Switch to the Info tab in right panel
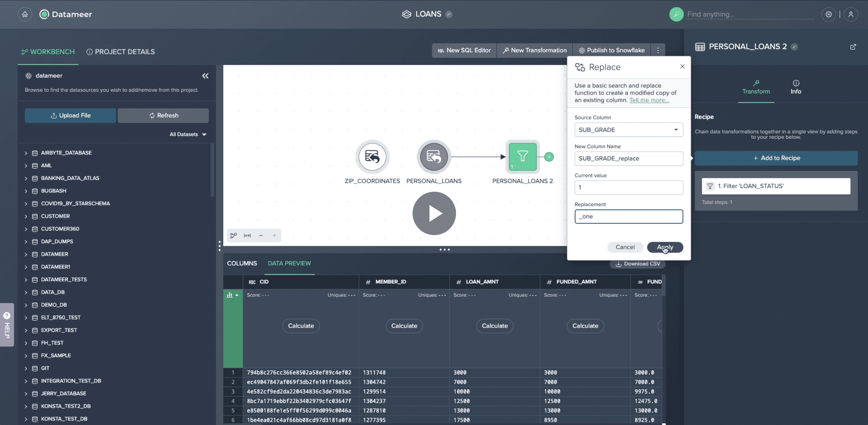The width and height of the screenshot is (868, 425). click(x=796, y=88)
